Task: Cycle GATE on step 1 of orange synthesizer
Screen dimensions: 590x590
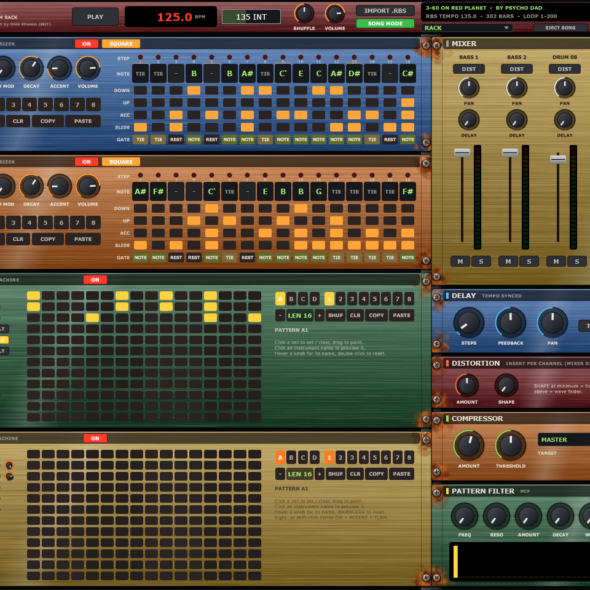Action: coord(140,257)
